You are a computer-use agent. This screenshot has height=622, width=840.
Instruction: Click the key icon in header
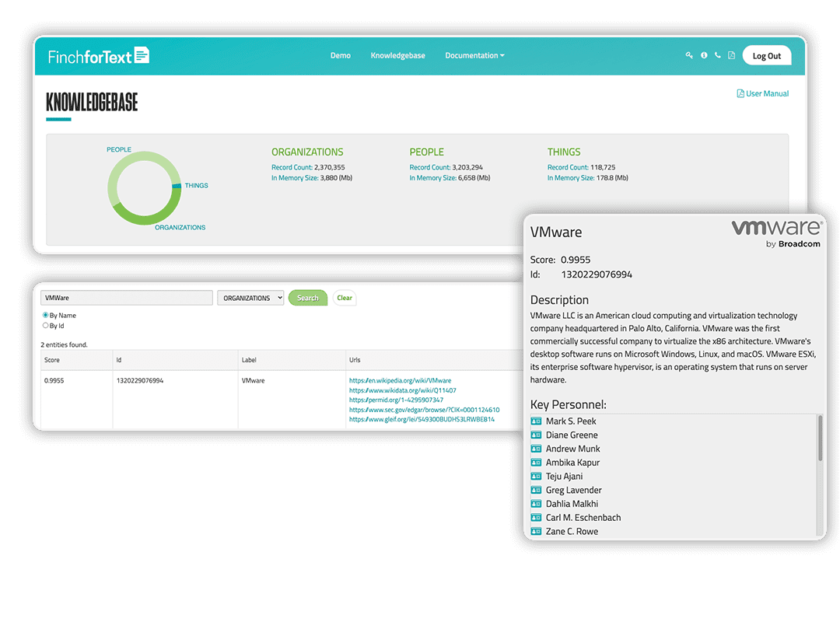[689, 55]
